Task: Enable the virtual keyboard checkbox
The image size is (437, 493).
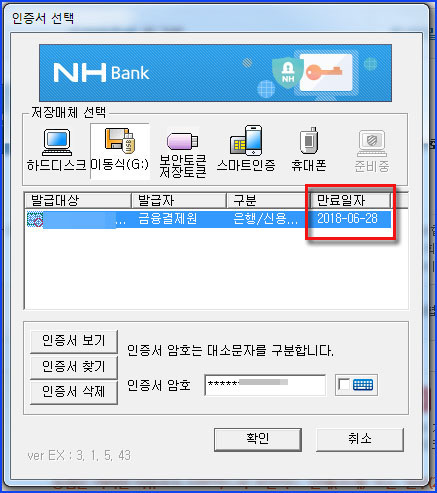Action: point(343,385)
